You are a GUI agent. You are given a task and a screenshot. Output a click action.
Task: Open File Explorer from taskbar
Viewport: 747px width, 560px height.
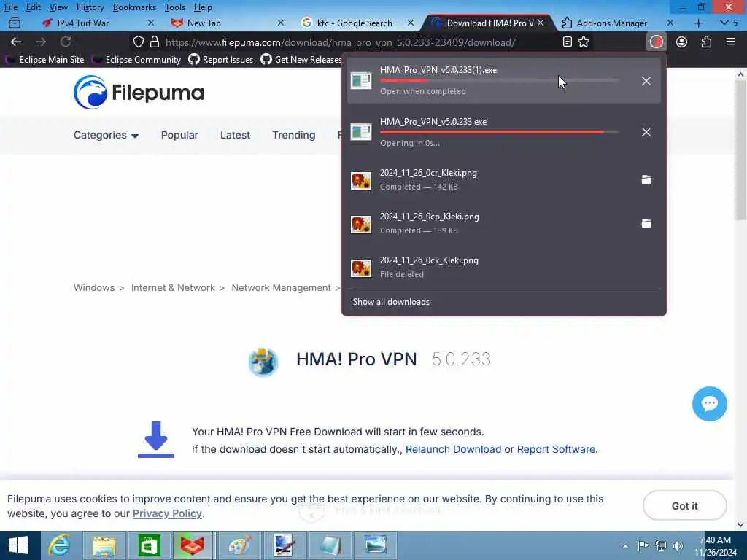click(x=104, y=545)
